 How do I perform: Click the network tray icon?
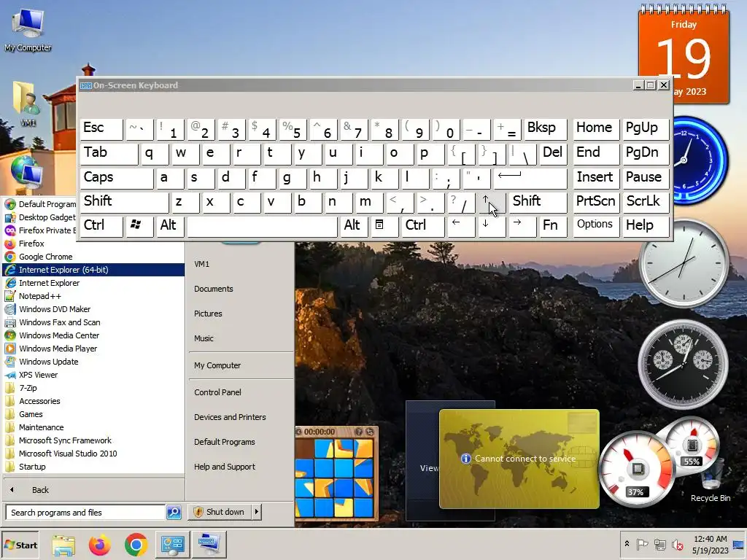point(659,544)
